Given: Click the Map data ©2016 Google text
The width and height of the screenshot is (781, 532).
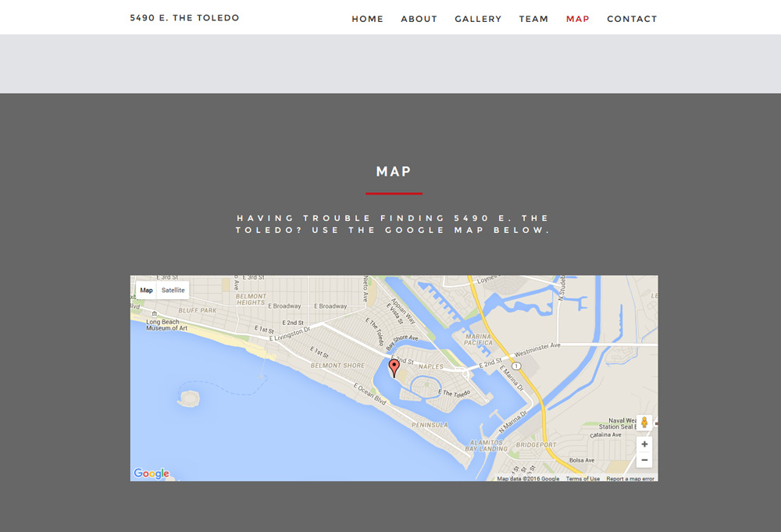Looking at the screenshot, I should point(528,479).
